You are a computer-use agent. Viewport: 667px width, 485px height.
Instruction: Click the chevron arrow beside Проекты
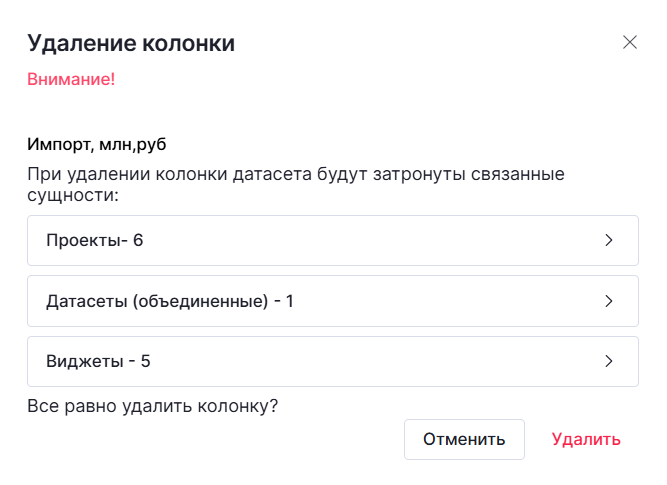click(609, 241)
